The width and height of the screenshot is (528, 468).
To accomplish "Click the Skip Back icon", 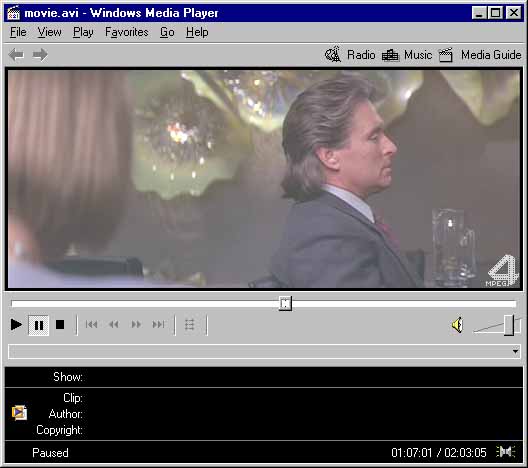I will click(92, 325).
